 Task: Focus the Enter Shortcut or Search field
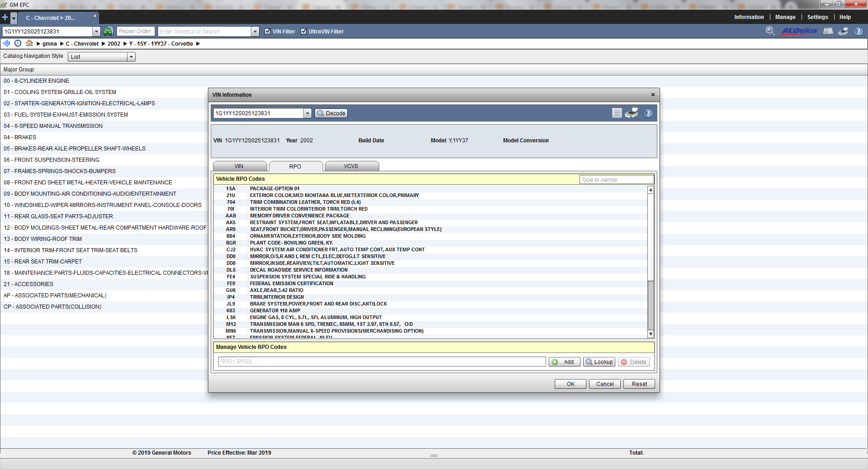coord(204,31)
